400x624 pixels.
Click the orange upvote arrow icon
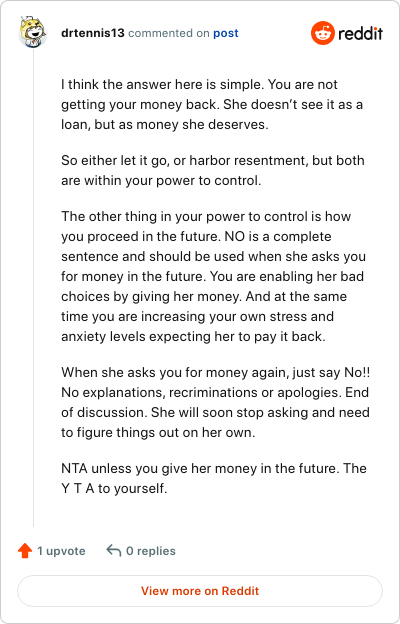[x=25, y=551]
